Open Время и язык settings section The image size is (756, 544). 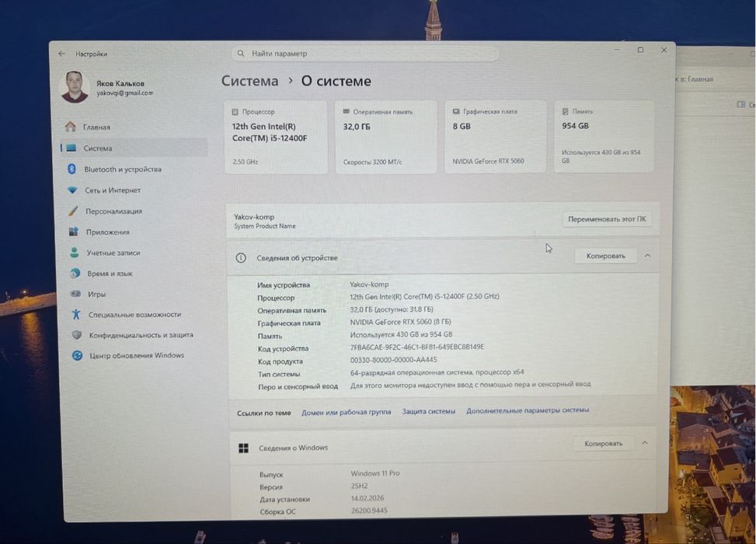pos(138,273)
